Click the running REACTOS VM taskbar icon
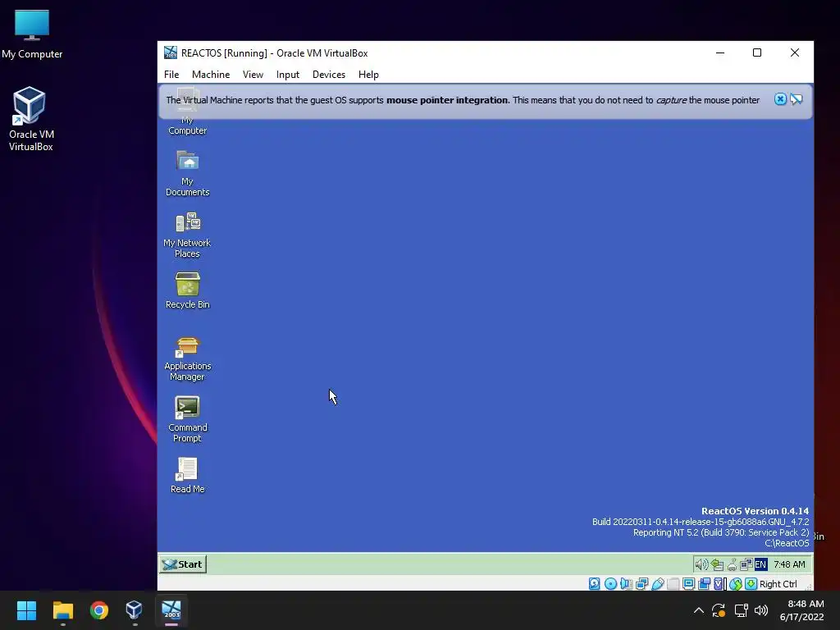 point(171,610)
